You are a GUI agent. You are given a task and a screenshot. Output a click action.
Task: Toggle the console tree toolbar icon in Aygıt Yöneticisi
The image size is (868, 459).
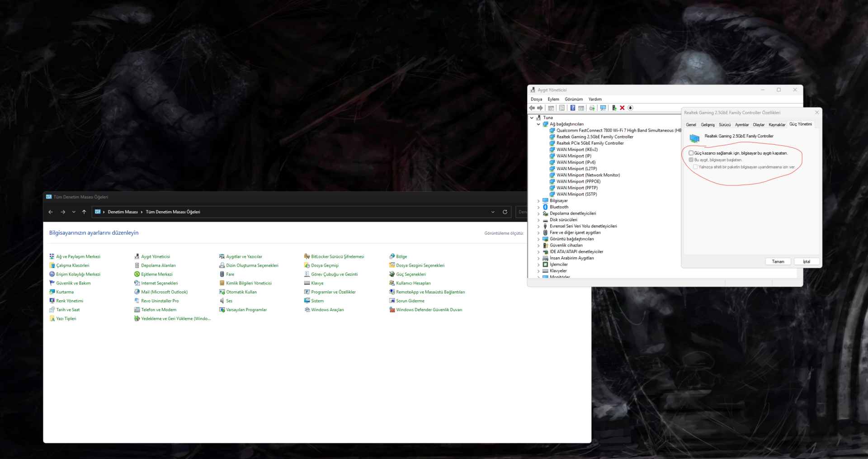pos(551,108)
